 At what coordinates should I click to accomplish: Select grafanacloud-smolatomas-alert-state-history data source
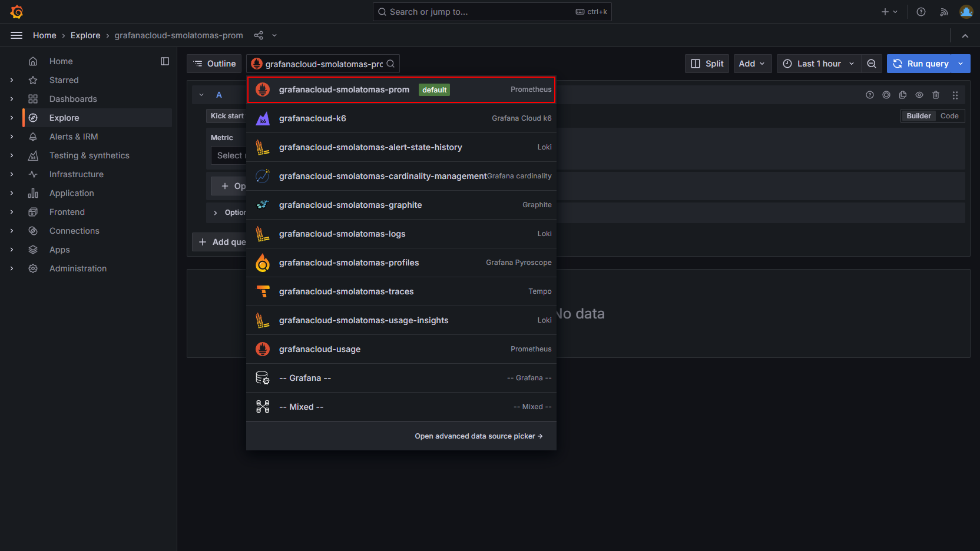[401, 147]
